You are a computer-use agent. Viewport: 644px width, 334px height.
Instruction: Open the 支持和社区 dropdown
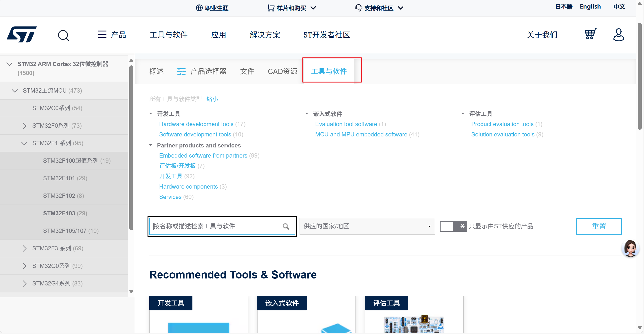[x=379, y=8]
